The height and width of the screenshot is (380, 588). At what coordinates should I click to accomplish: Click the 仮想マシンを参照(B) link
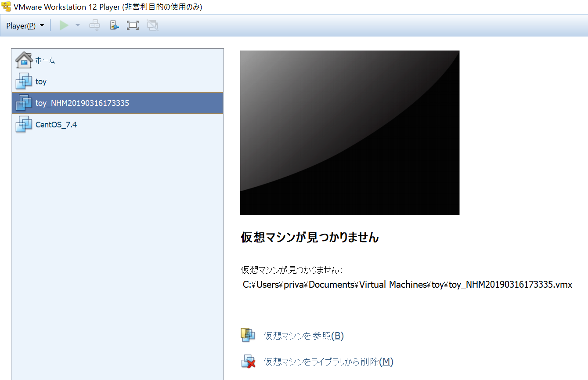303,336
